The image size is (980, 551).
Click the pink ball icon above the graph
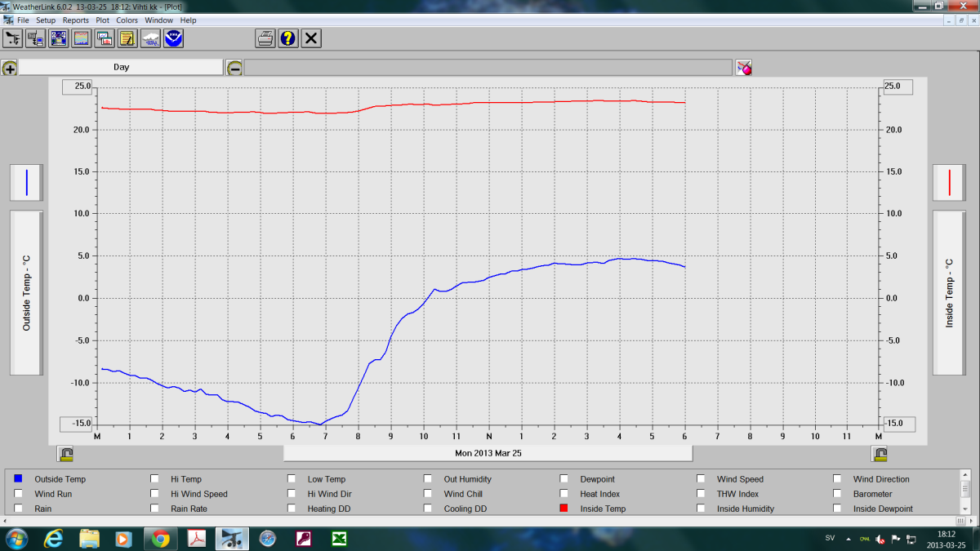[743, 68]
